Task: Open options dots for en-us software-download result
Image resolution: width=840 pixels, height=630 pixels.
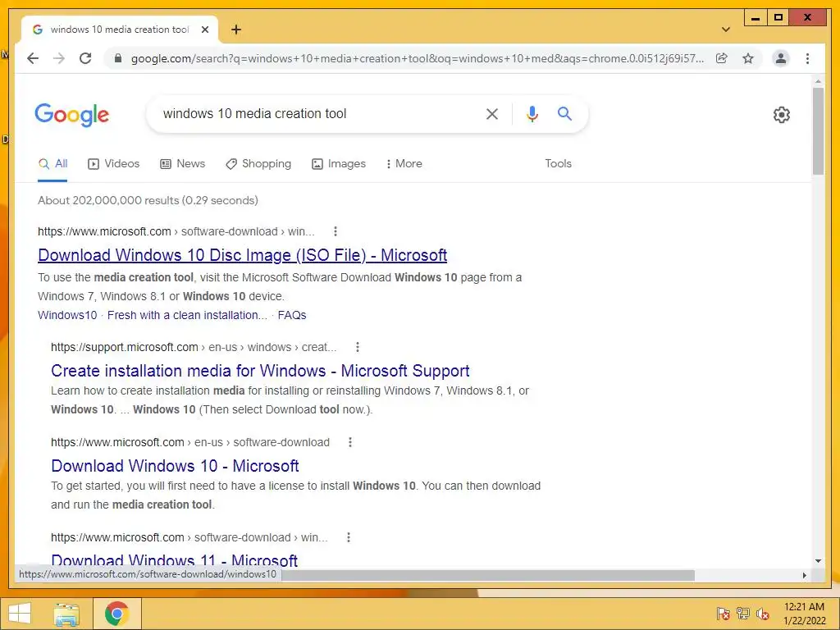Action: (x=349, y=442)
